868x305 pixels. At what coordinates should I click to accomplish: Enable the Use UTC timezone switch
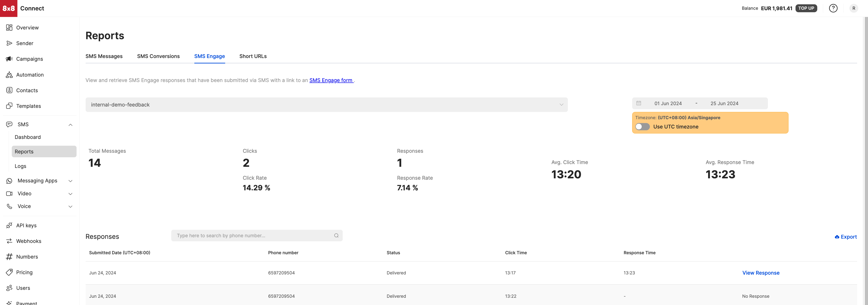pyautogui.click(x=642, y=127)
